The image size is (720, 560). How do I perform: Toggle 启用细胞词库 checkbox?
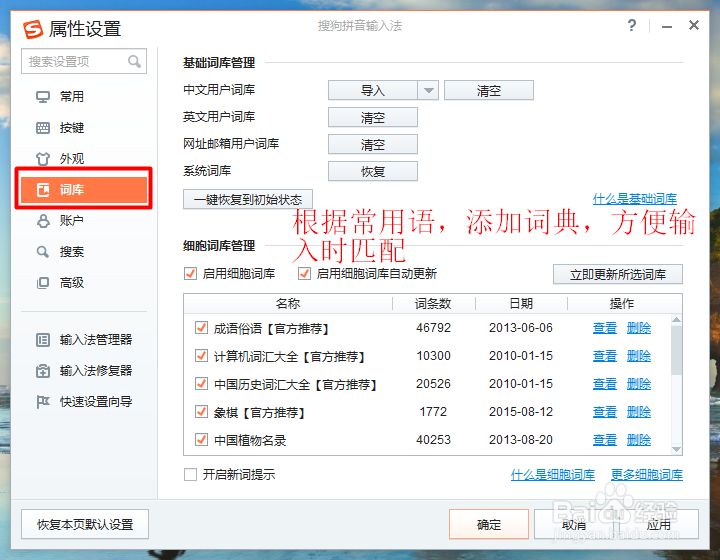point(190,274)
